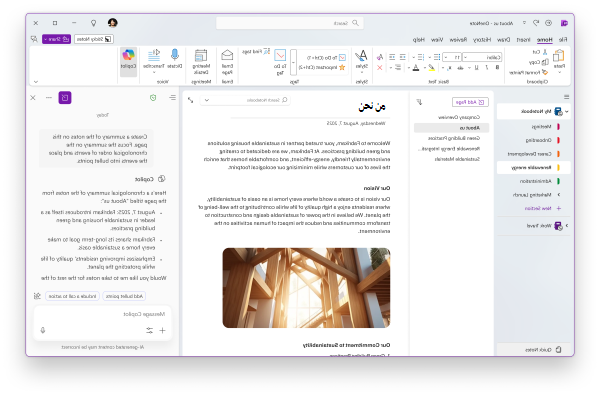Collapse the My Notebook section list
The image size is (600, 395).
click(567, 111)
